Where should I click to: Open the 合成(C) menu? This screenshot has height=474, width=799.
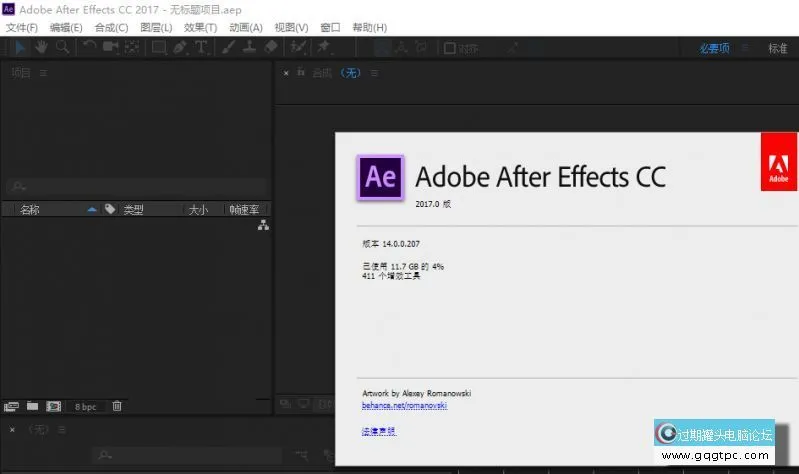(111, 27)
